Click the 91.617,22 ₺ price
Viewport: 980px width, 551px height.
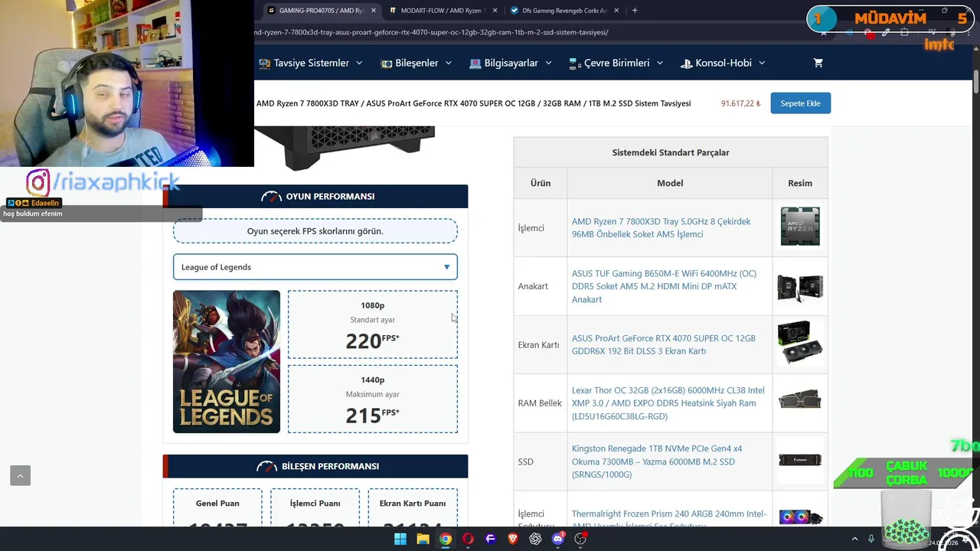[740, 103]
